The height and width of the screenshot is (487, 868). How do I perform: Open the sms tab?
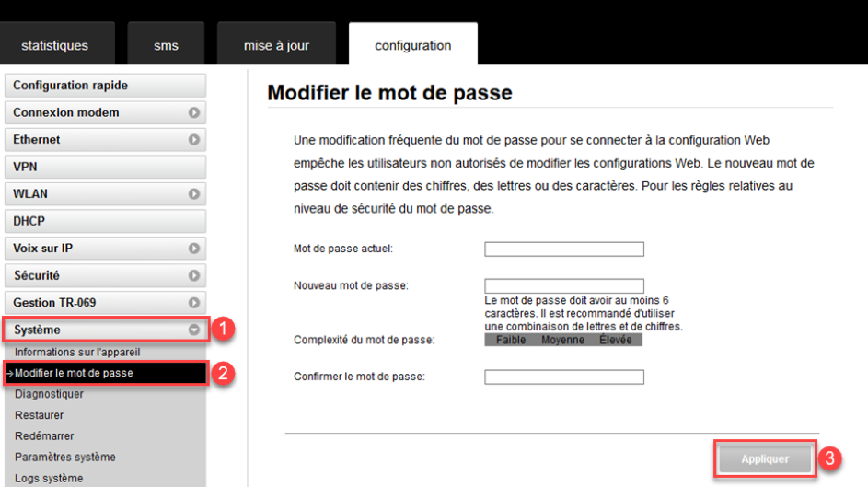166,45
